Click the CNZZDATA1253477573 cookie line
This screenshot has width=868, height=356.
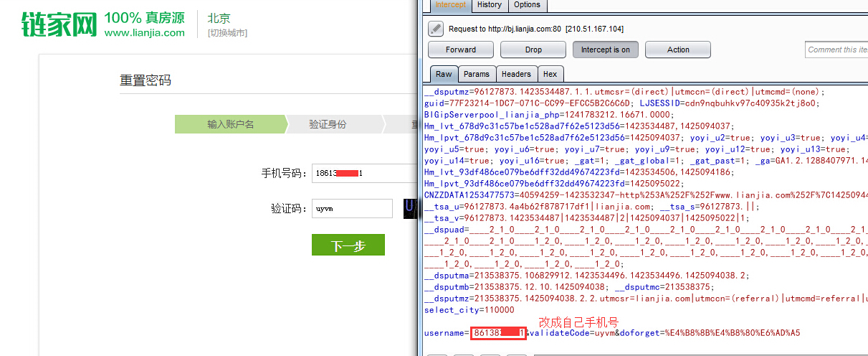click(x=645, y=195)
